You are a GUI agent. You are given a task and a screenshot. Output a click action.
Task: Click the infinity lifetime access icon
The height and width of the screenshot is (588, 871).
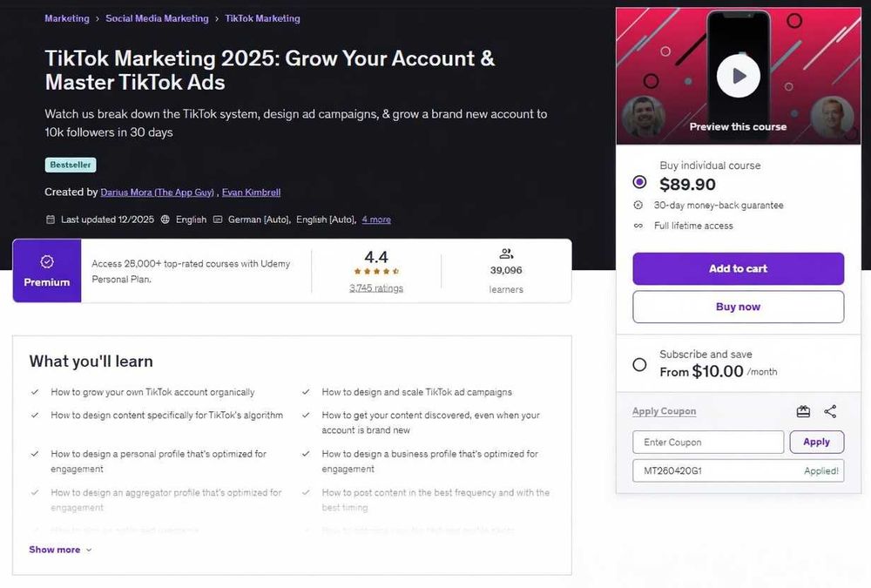click(638, 226)
